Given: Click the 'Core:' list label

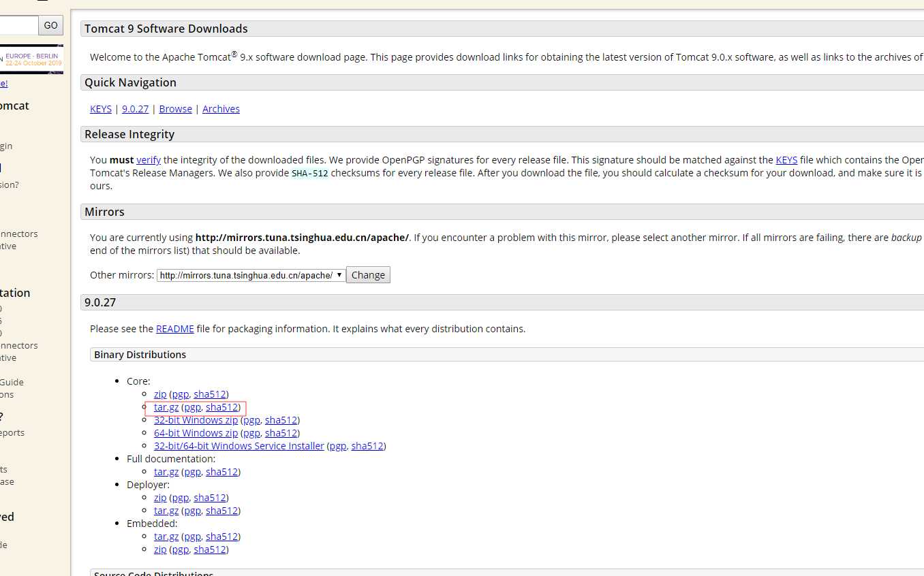Looking at the screenshot, I should (x=138, y=381).
